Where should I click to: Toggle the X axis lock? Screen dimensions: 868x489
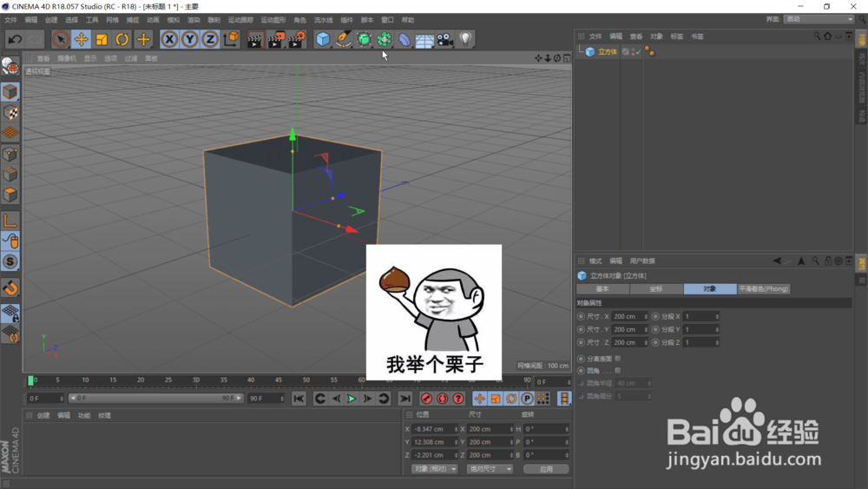[x=169, y=39]
